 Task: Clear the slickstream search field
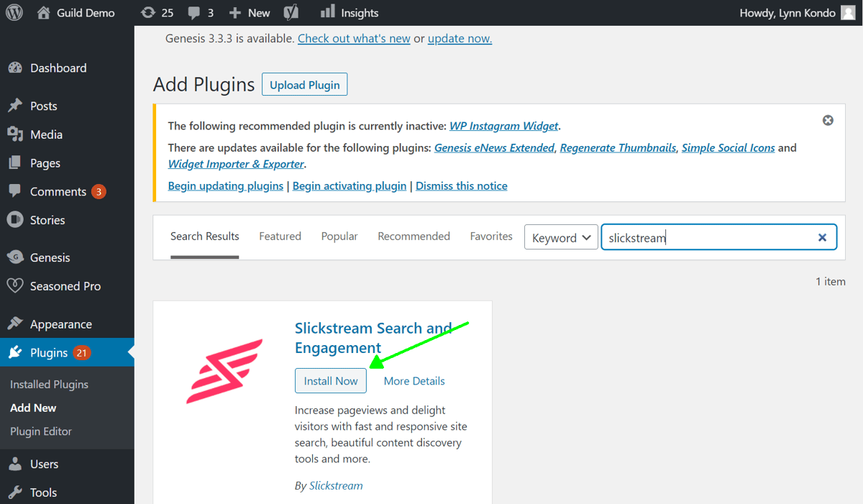click(822, 237)
